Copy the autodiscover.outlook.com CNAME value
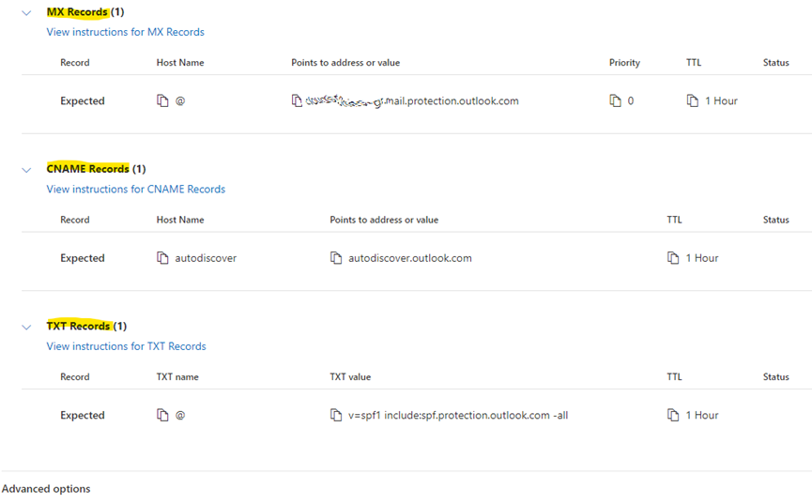812x504 pixels. click(336, 258)
